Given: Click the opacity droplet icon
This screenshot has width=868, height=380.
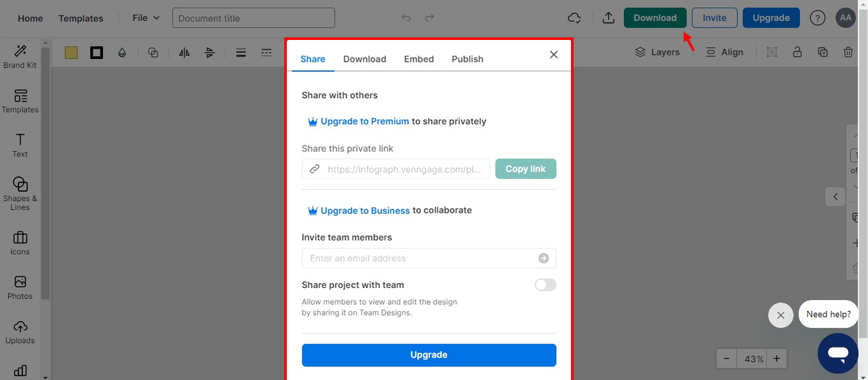Looking at the screenshot, I should [x=122, y=52].
